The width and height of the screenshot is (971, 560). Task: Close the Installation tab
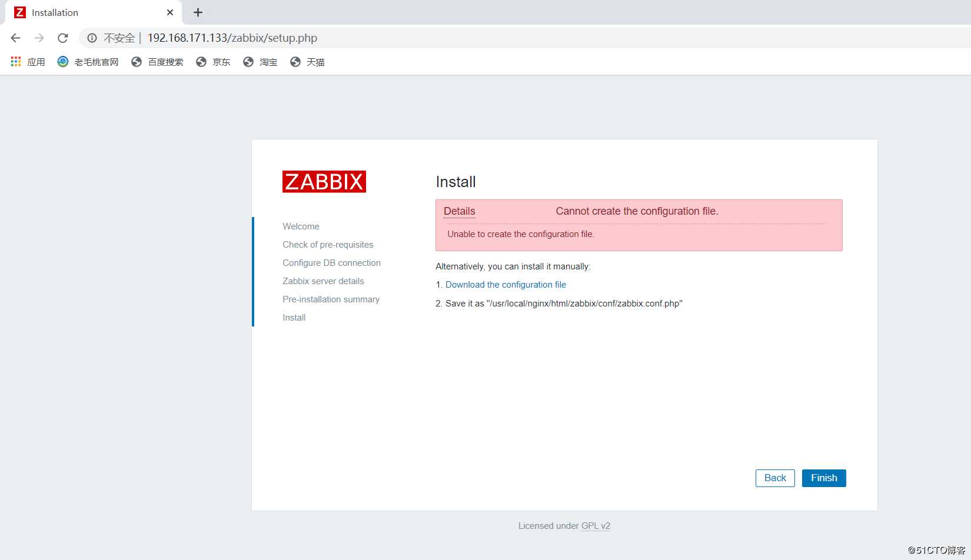pyautogui.click(x=170, y=12)
